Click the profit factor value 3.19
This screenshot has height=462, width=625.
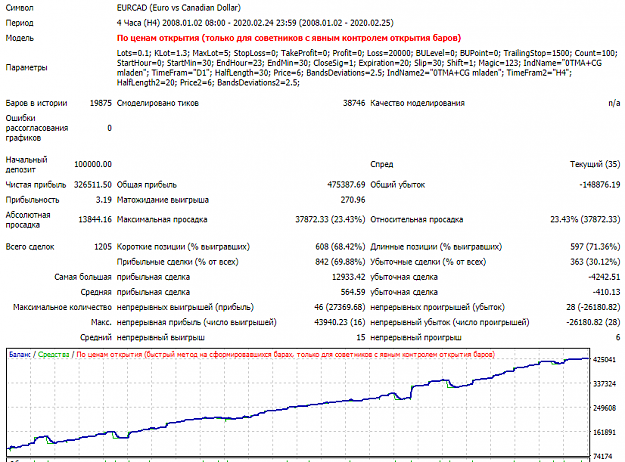pyautogui.click(x=104, y=200)
